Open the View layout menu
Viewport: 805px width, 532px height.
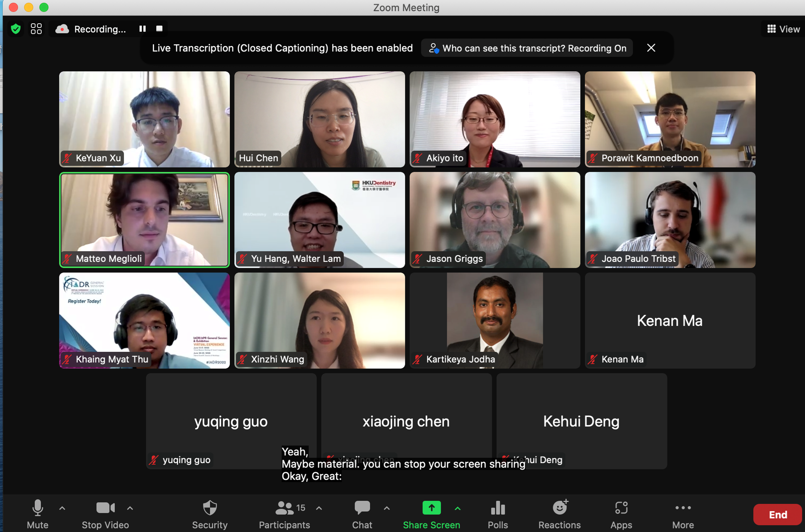coord(783,29)
